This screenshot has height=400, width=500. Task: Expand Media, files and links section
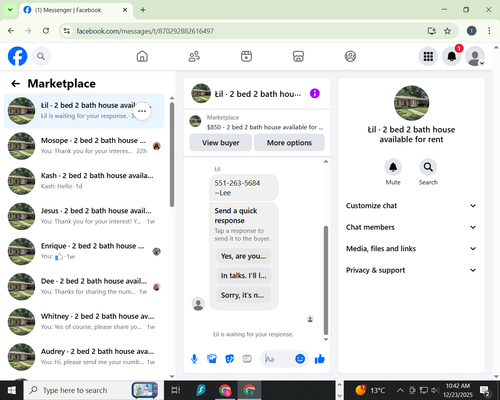[x=411, y=249]
